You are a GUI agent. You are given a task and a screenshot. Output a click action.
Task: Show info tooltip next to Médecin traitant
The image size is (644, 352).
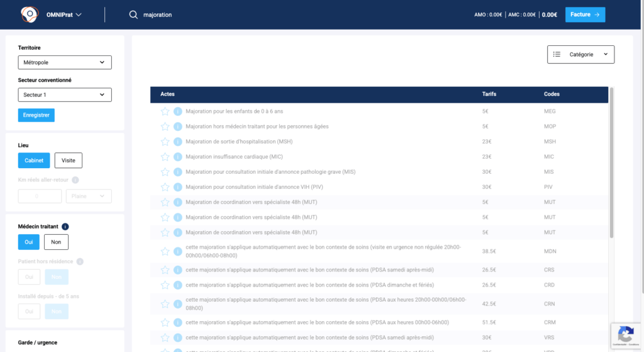tap(65, 227)
